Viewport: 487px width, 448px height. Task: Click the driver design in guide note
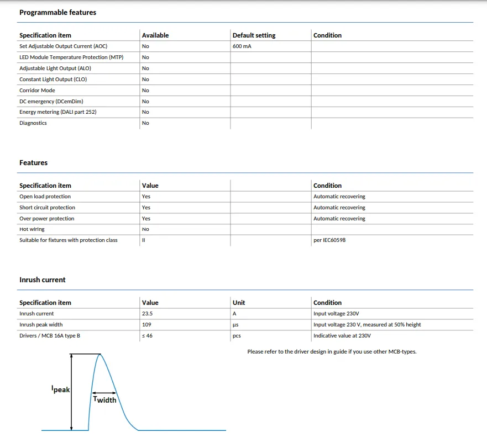tap(332, 352)
